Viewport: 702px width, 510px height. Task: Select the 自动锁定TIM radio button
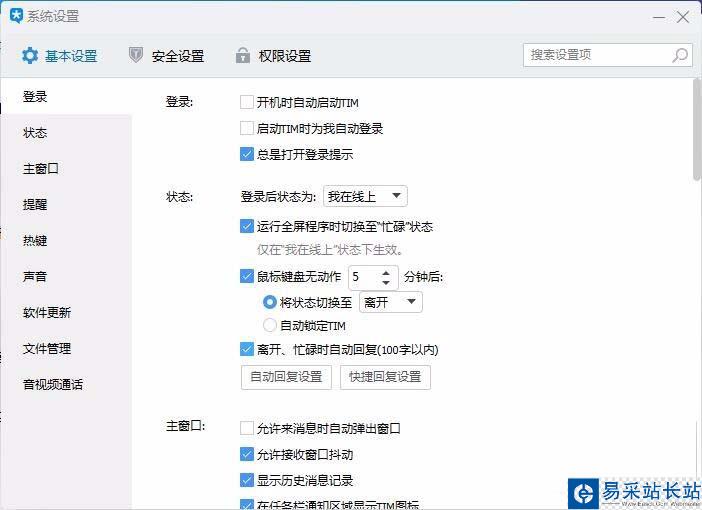pos(270,325)
